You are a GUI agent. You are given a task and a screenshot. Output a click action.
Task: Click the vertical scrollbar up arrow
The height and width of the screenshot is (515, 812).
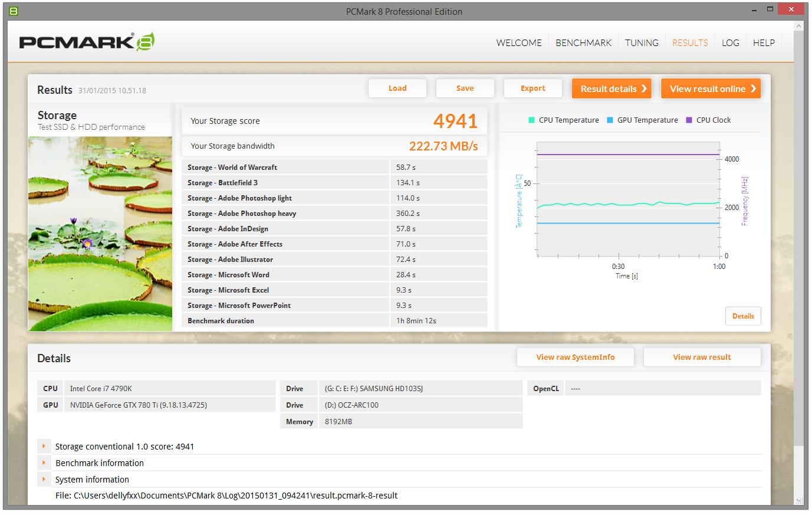[799, 26]
